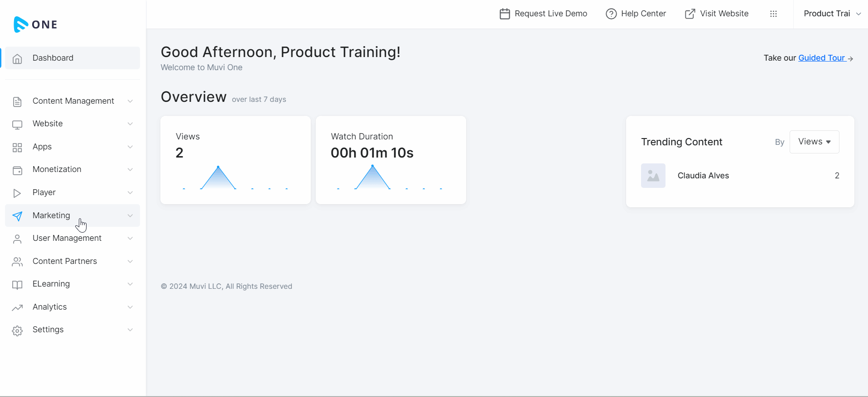The width and height of the screenshot is (868, 397).
Task: Open Monetization via its wallet icon
Action: 17,170
